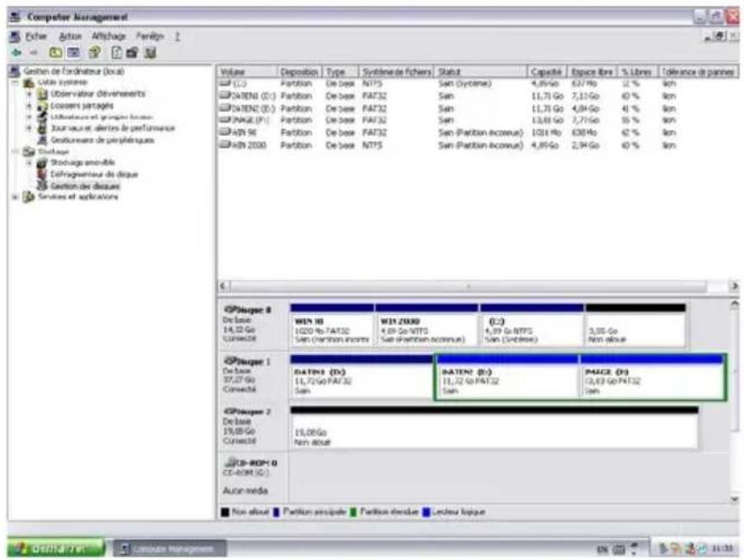The width and height of the screenshot is (744, 560).
Task: Click the blue Lecteur logique legend swatch
Action: click(426, 512)
